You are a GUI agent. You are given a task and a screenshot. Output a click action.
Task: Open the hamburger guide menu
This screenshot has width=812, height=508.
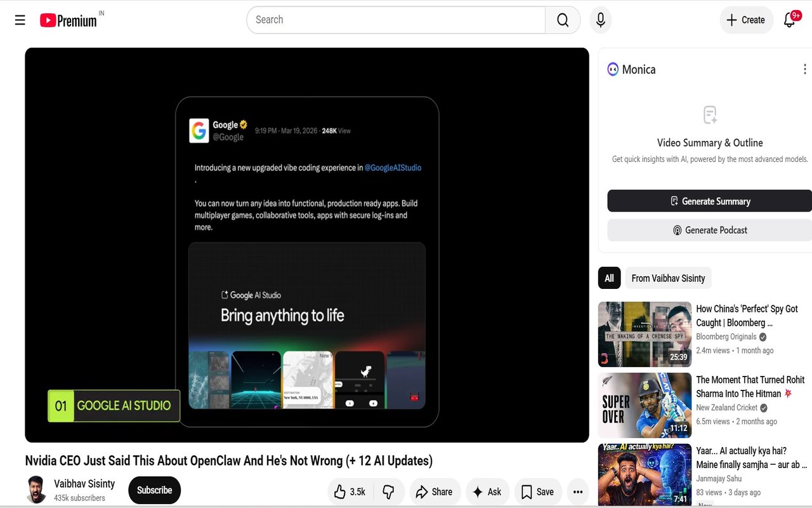pyautogui.click(x=20, y=20)
